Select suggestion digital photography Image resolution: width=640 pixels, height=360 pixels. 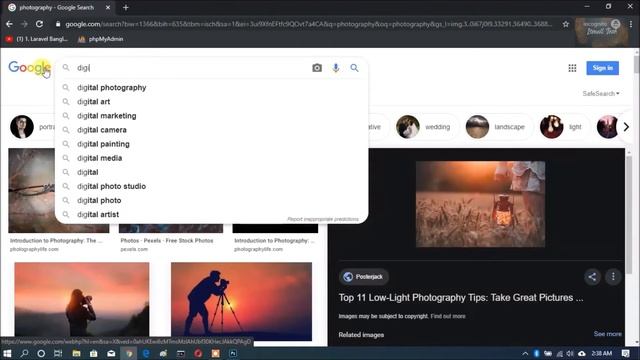(211, 87)
